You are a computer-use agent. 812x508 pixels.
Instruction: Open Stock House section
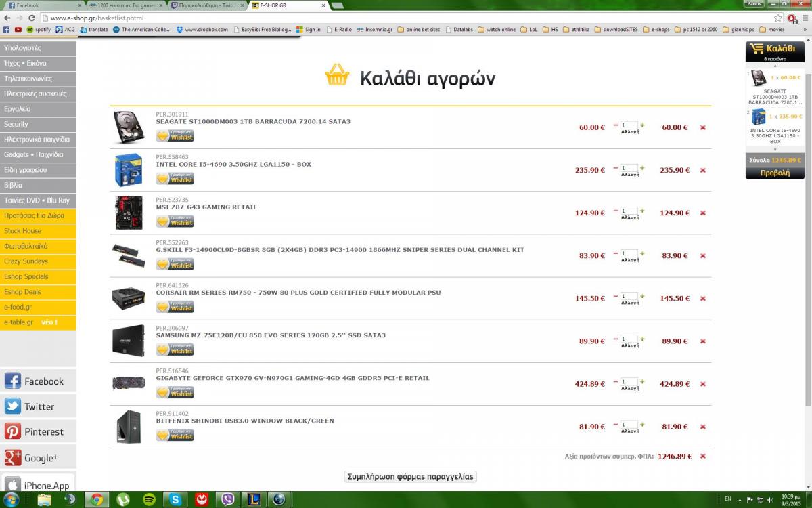38,231
